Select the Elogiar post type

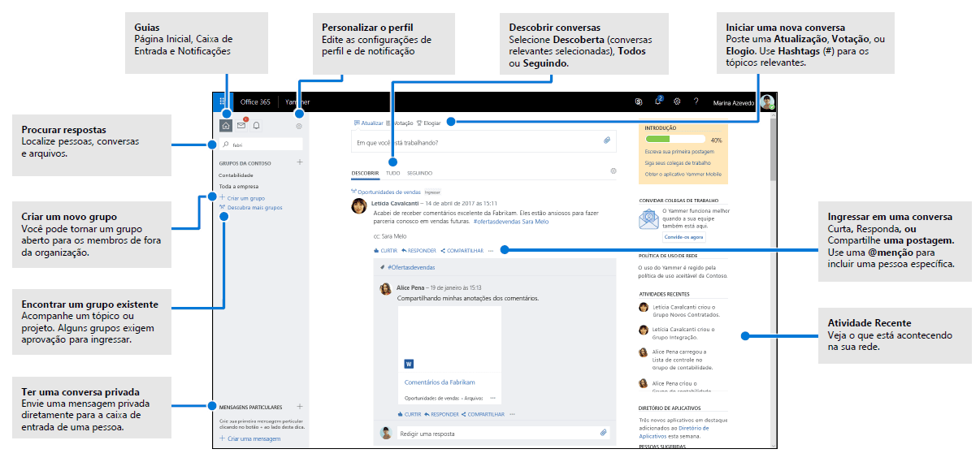click(428, 123)
